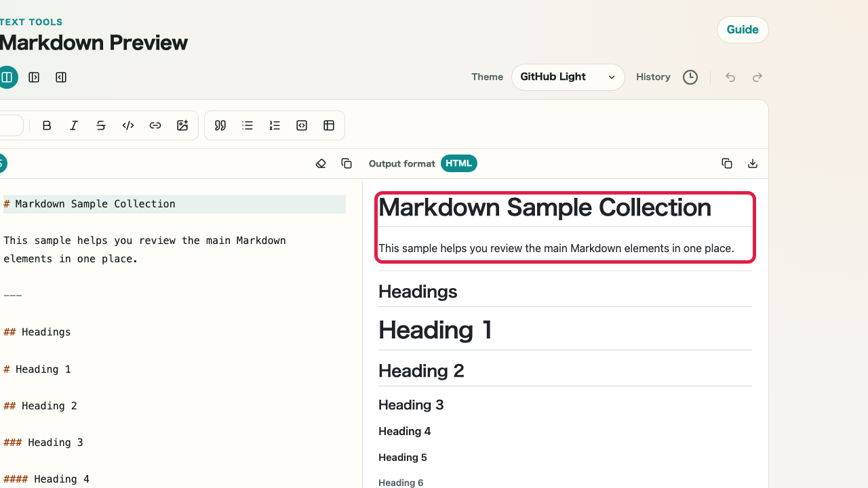Click the preview paragraph 'This sample helps you review'
Viewport: 868px width, 488px height.
556,249
